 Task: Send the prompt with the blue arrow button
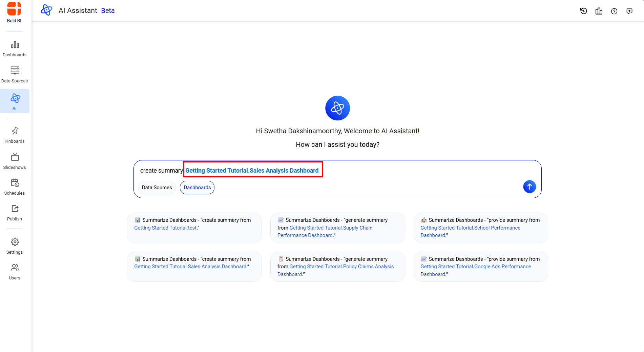click(529, 187)
